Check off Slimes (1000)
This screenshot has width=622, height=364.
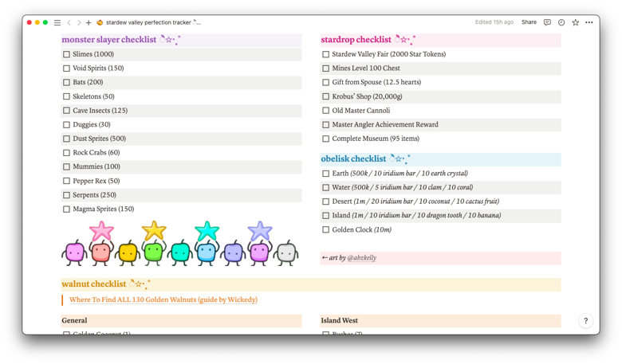coord(67,54)
